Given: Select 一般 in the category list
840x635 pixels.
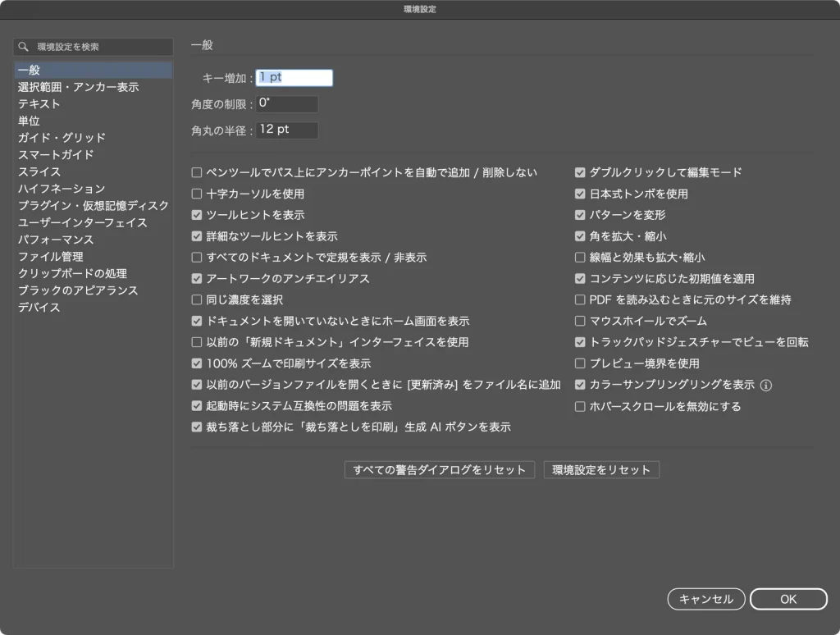Looking at the screenshot, I should point(94,71).
